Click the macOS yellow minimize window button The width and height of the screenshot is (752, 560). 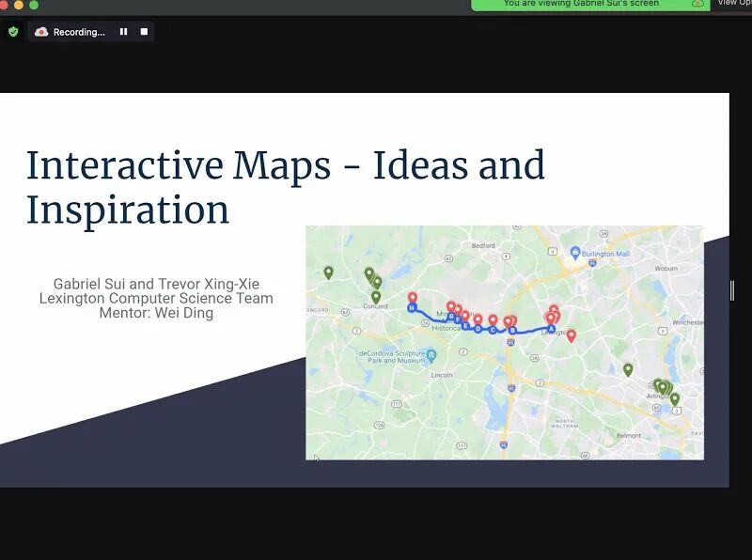tap(19, 5)
